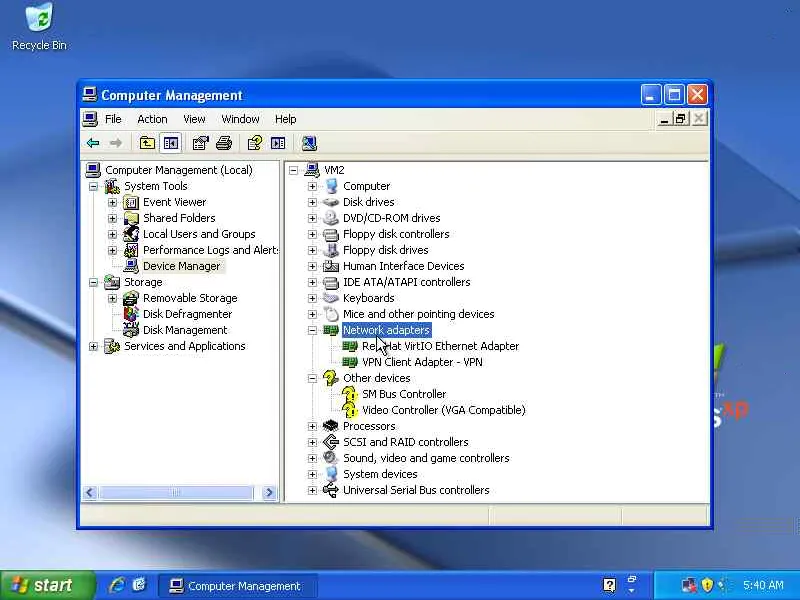Select Floppy disk controllers category
800x600 pixels.
396,234
